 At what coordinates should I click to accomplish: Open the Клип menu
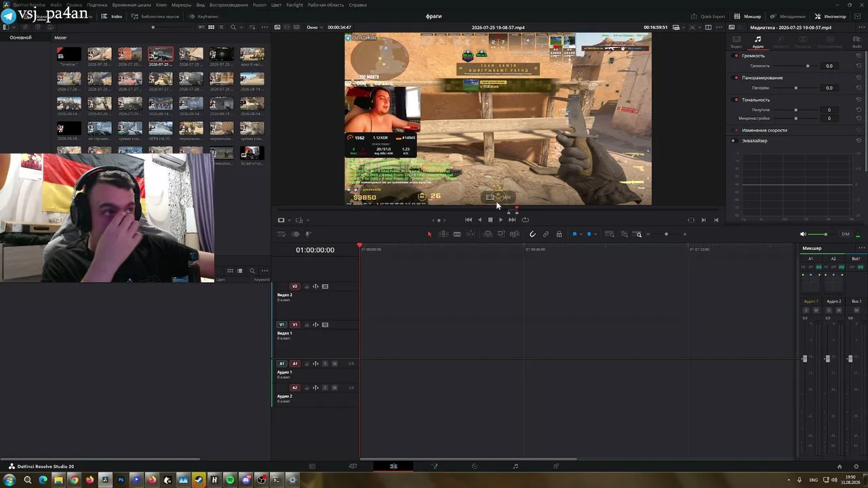click(x=161, y=5)
